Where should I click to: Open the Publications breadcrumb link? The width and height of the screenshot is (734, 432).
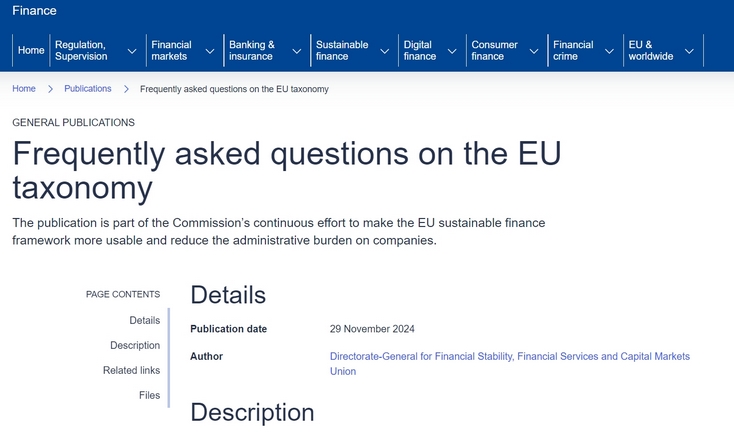pyautogui.click(x=88, y=89)
